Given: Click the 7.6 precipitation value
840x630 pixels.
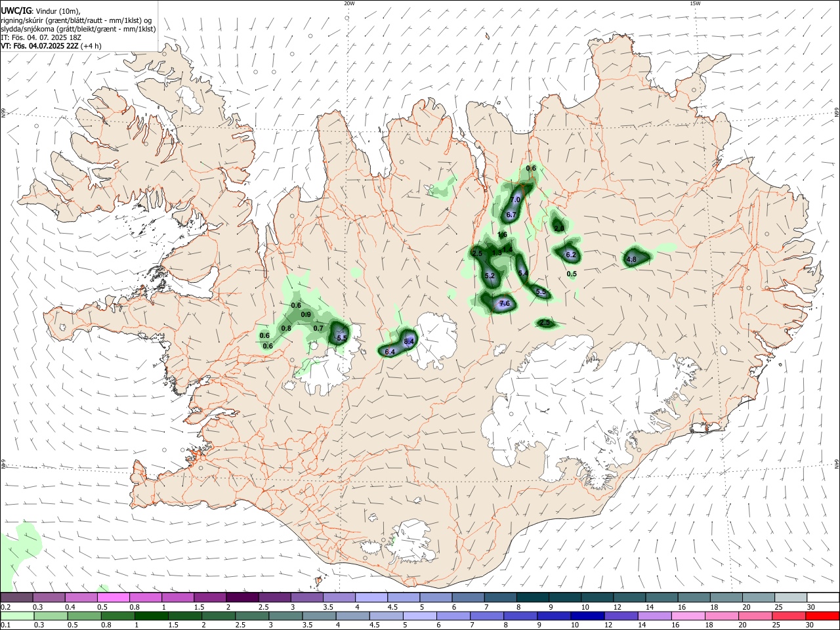Looking at the screenshot, I should pyautogui.click(x=505, y=303).
